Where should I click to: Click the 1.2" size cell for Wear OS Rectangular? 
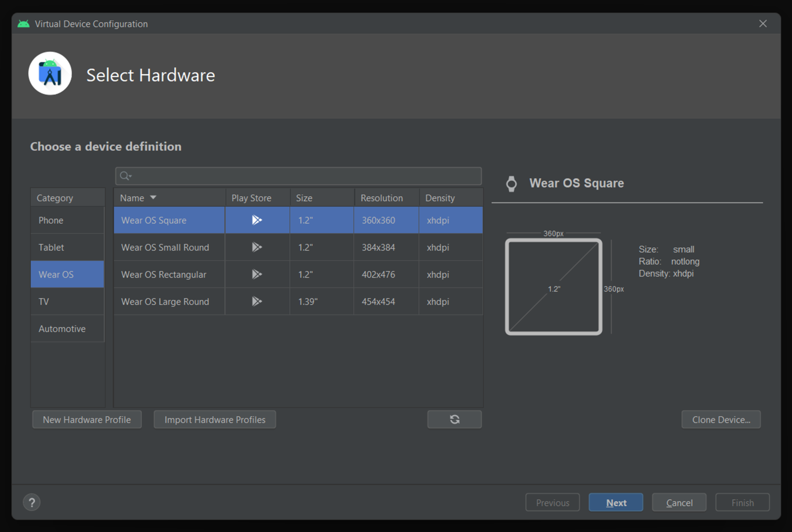pos(322,274)
